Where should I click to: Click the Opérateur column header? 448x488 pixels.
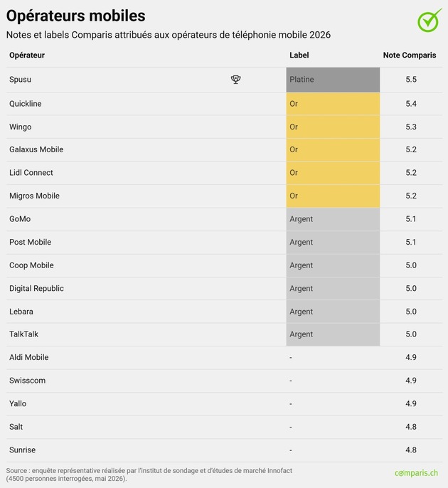coord(27,55)
